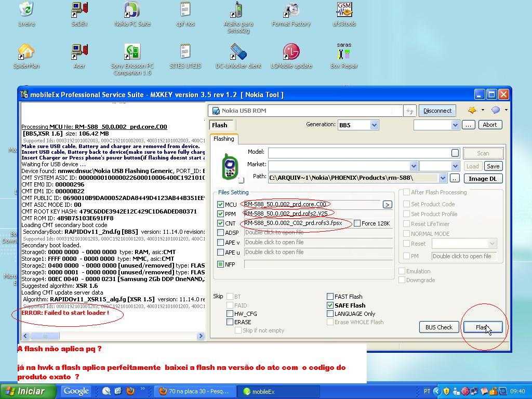The width and height of the screenshot is (532, 399).
Task: Launch the Atalho para Setool2g shortcut
Action: 238,17
